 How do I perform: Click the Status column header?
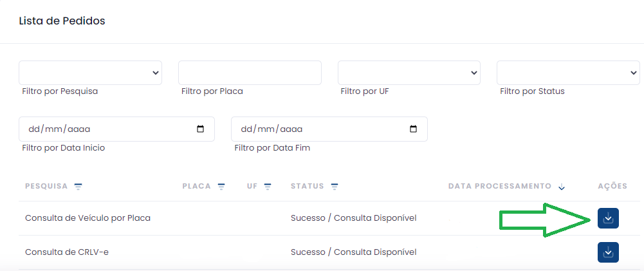(308, 187)
